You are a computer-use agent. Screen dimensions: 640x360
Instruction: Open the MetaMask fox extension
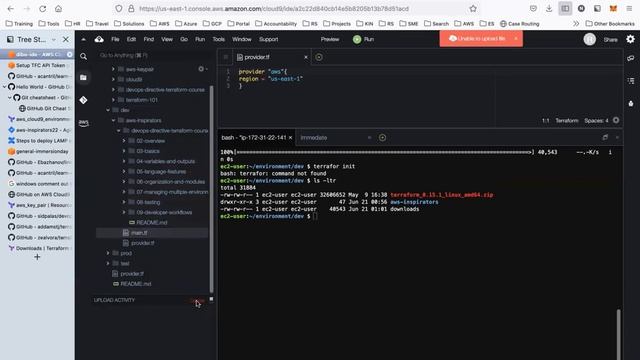tap(613, 9)
